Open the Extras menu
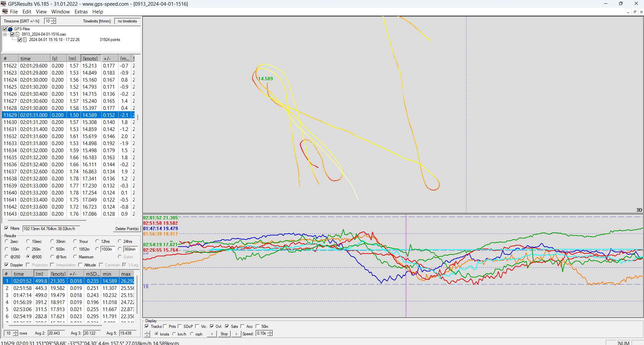644x345 pixels. pyautogui.click(x=81, y=12)
